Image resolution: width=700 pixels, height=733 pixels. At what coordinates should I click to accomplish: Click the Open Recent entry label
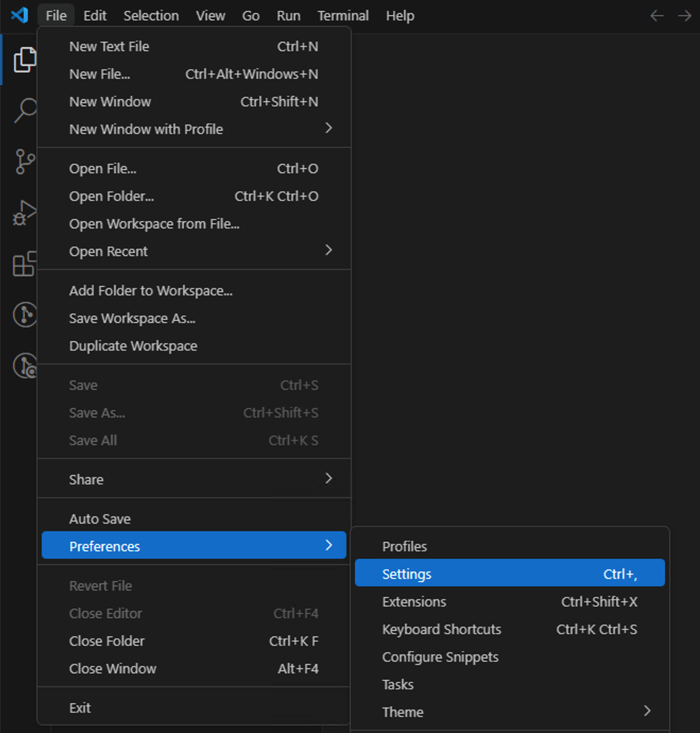click(108, 251)
